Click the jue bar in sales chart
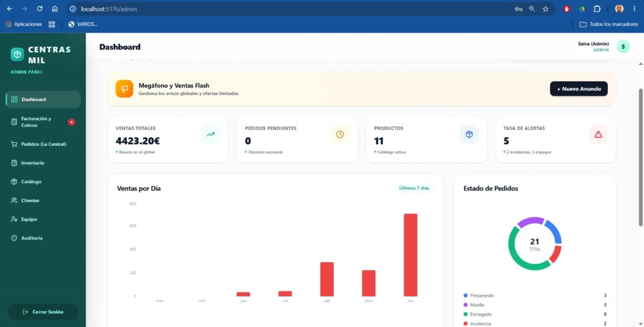 tap(243, 294)
